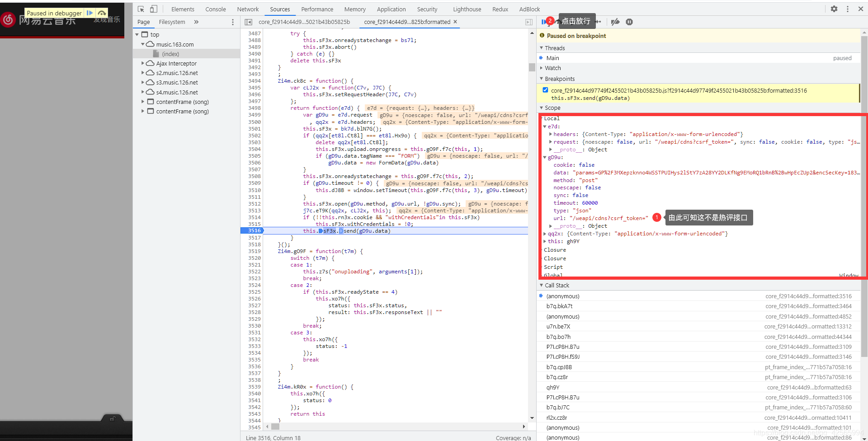Click the Step debugger toolbar icon

pos(599,22)
